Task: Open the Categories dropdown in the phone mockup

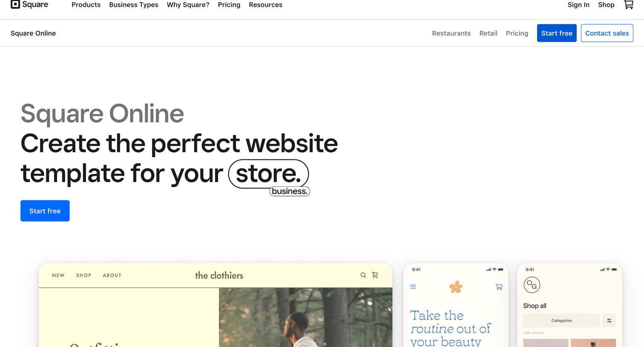Action: click(561, 321)
